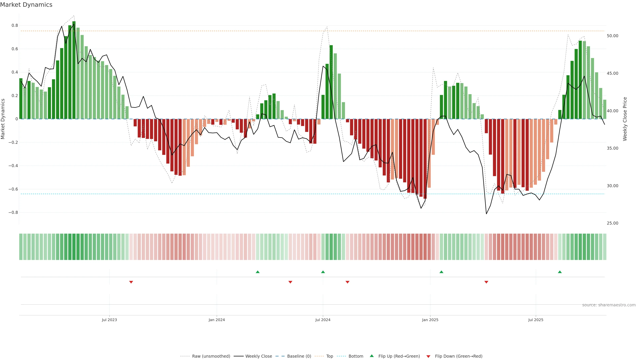Click the red flip-down triangle just after Jul 2024
Image resolution: width=644 pixels, height=362 pixels.
[347, 282]
